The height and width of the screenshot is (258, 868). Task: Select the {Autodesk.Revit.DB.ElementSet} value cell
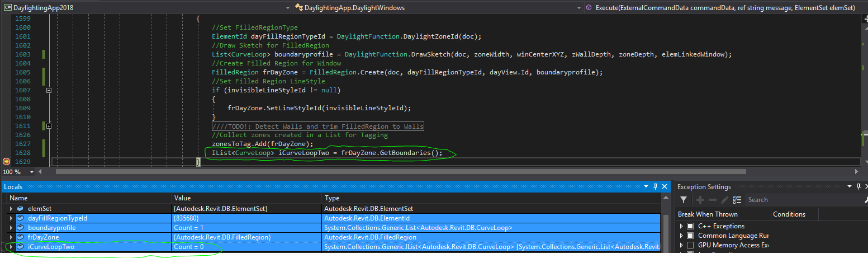[x=246, y=209]
